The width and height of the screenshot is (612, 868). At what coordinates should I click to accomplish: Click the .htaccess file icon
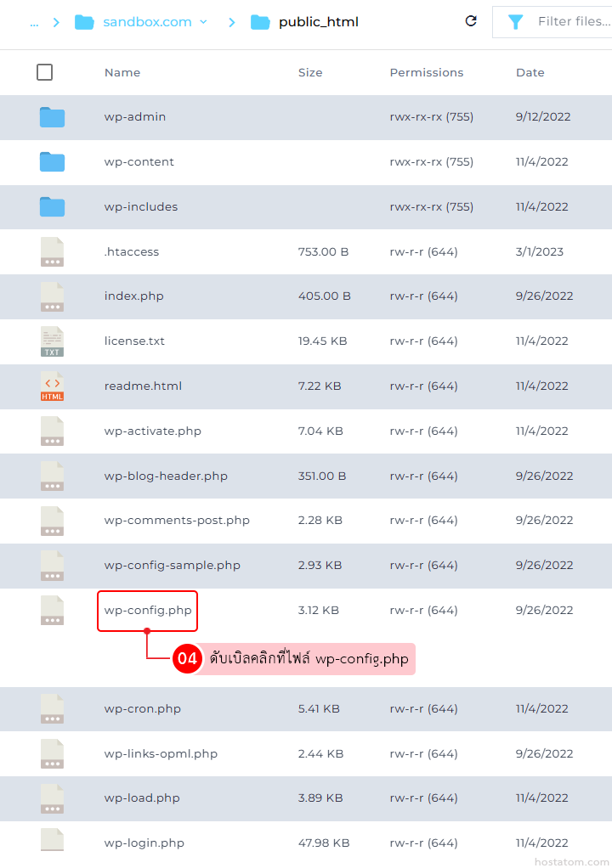(x=52, y=252)
